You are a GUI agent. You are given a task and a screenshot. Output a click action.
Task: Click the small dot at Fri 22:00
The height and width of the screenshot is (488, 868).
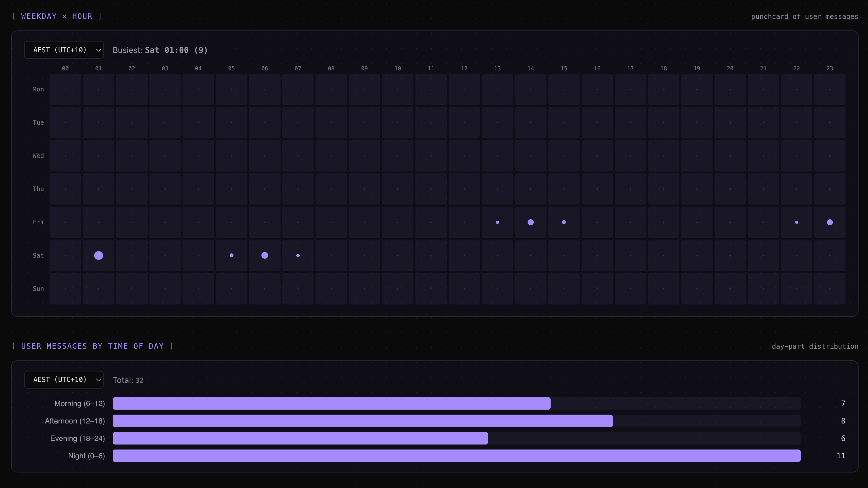click(x=797, y=222)
